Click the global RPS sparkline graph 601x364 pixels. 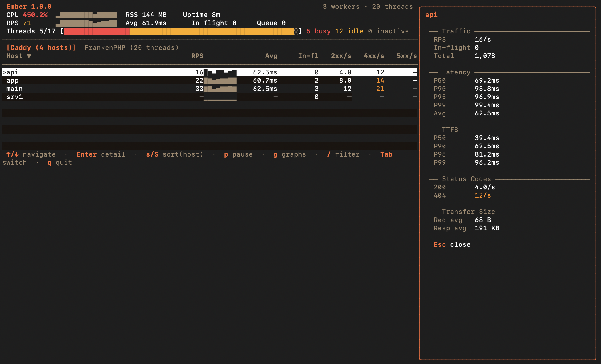(x=87, y=23)
